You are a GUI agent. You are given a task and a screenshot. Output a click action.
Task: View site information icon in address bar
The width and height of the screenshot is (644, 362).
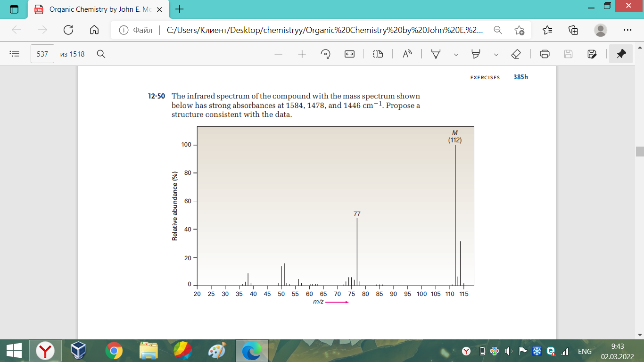(124, 30)
